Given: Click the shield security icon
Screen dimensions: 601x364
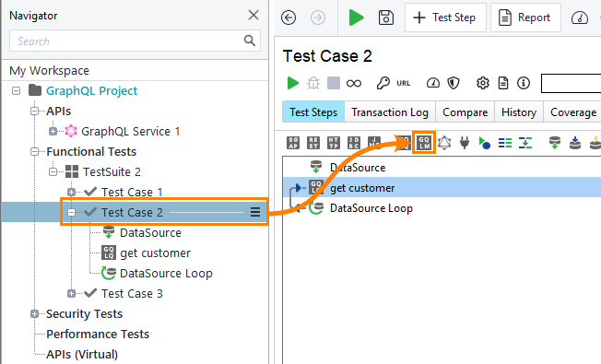Looking at the screenshot, I should [454, 83].
